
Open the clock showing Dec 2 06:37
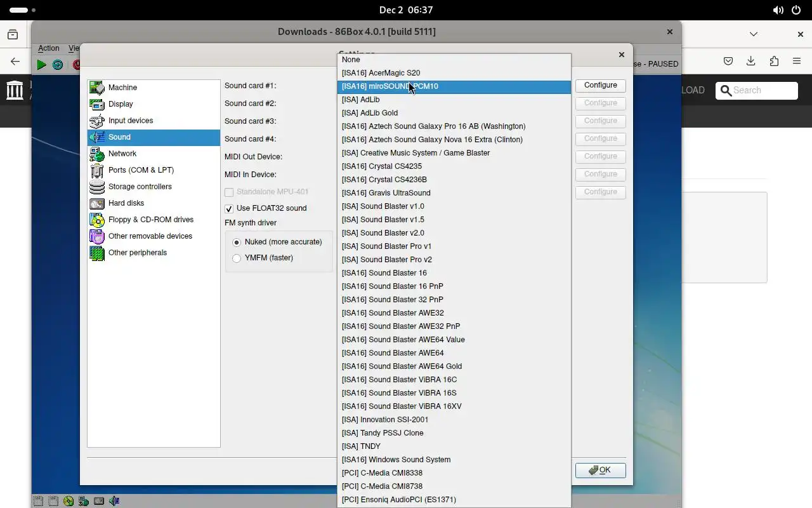click(406, 10)
